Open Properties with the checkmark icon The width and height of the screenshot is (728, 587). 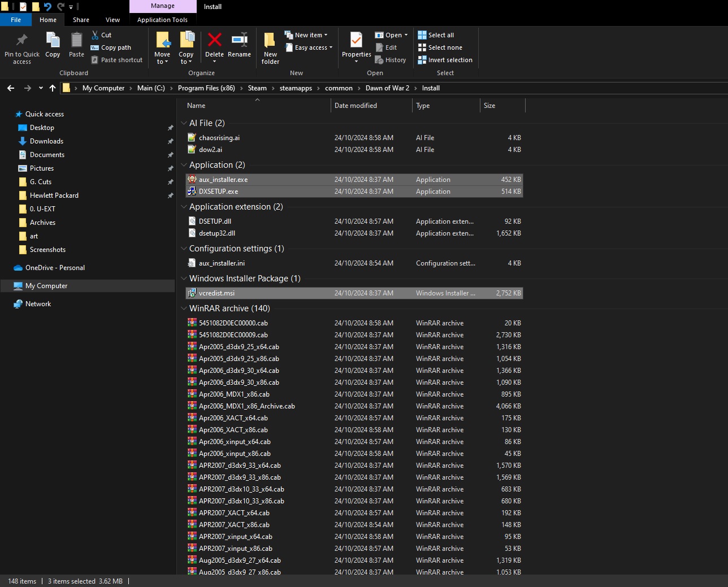pos(356,40)
